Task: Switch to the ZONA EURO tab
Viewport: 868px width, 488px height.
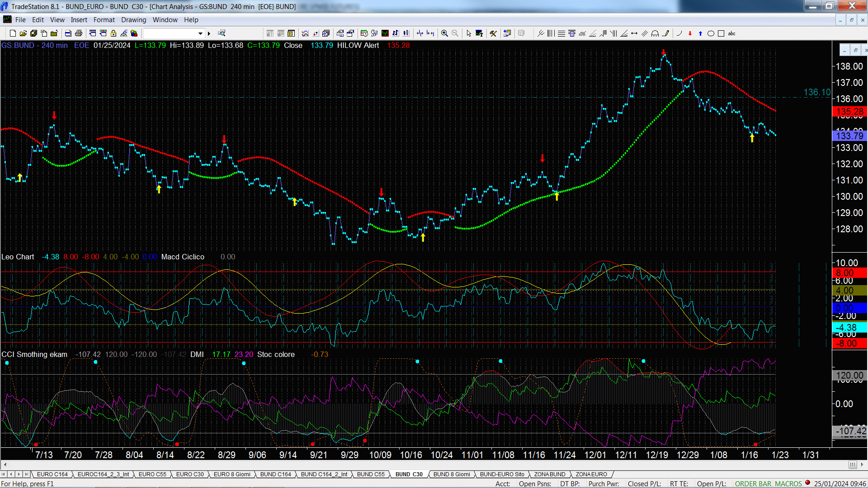Action: pyautogui.click(x=591, y=474)
